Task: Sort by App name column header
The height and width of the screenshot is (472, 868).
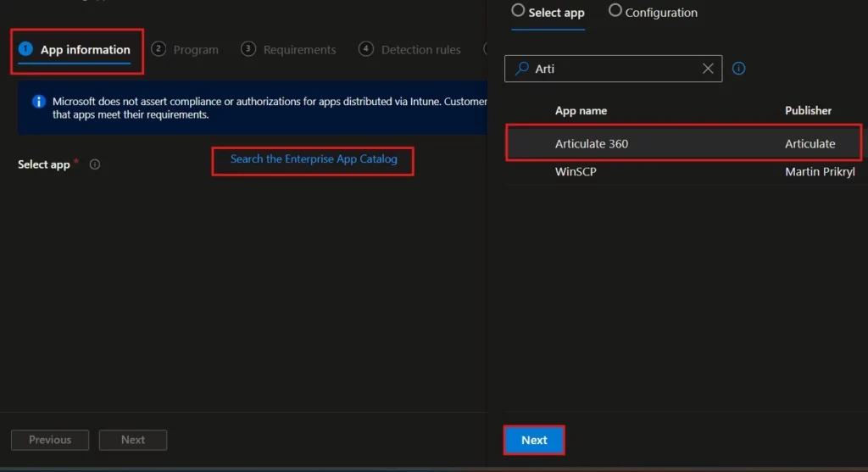Action: [581, 111]
